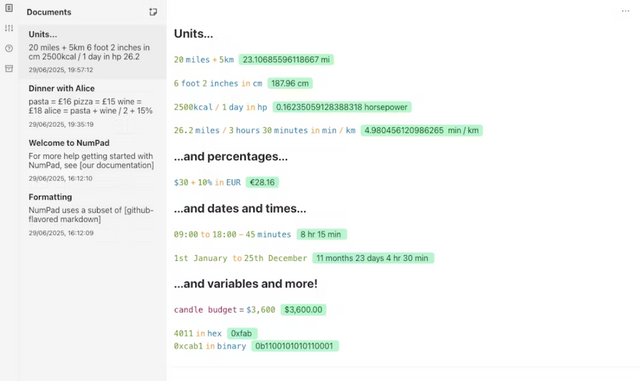The image size is (640, 381).
Task: Click the "0xfab" result badge
Action: (x=242, y=333)
